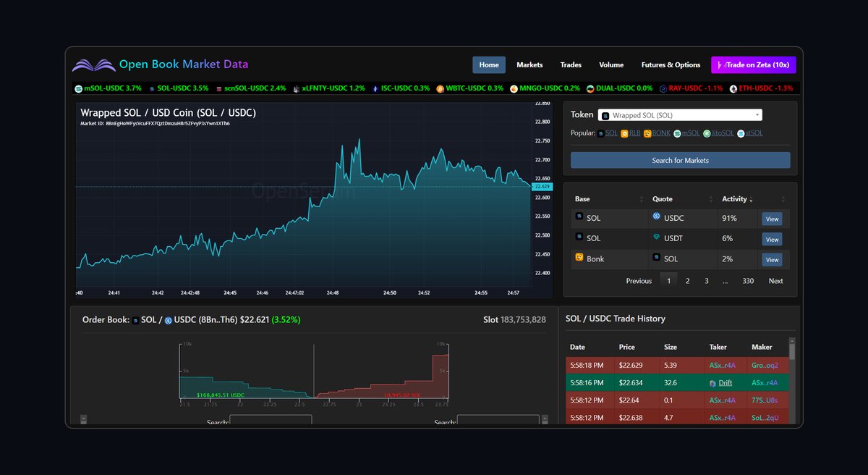The image size is (868, 475).
Task: Select current page 1 in pagination
Action: [668, 281]
